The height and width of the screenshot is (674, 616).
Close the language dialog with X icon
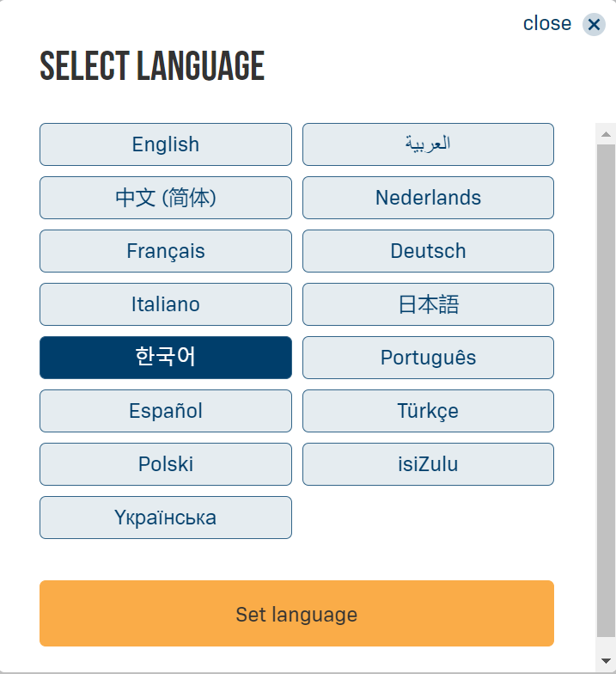[x=594, y=25]
